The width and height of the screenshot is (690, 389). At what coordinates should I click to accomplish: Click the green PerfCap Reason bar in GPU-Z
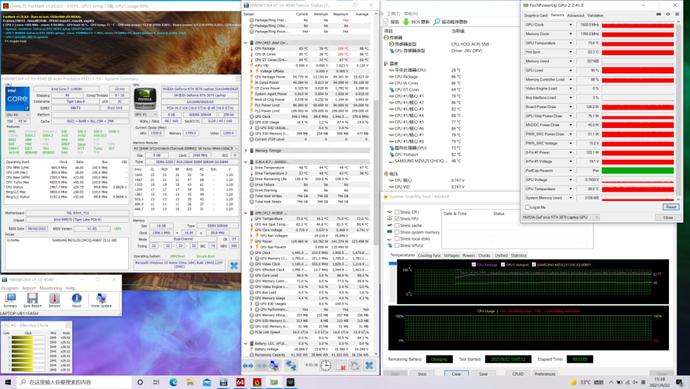[x=638, y=170]
